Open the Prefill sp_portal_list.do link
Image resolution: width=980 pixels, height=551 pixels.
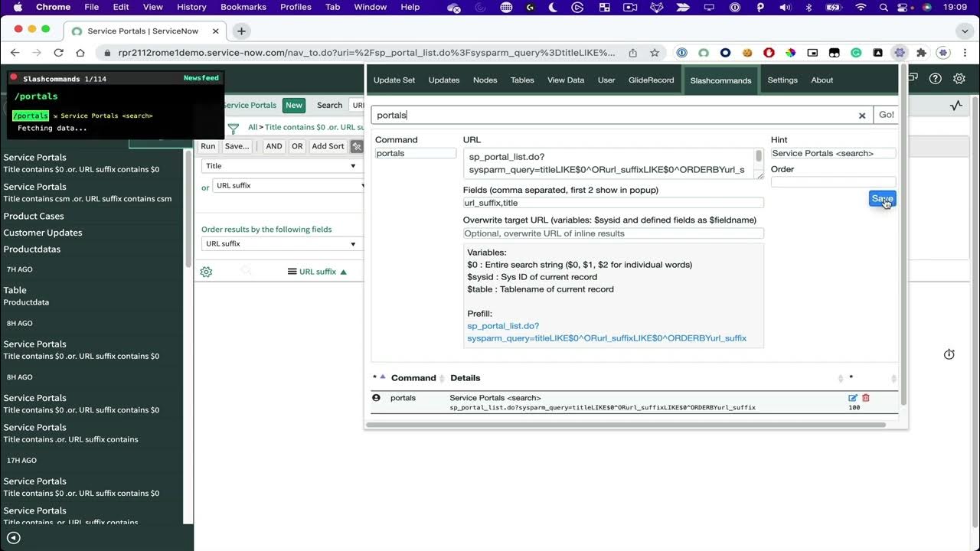coord(607,332)
